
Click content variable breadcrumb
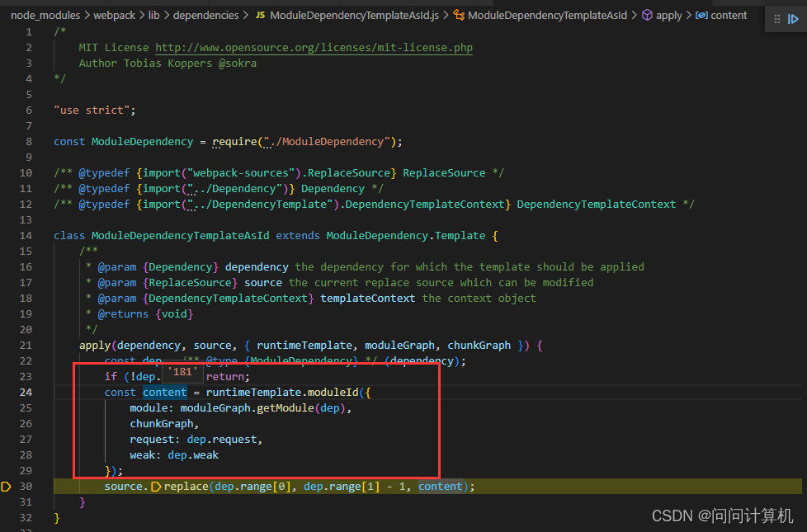[x=729, y=16]
